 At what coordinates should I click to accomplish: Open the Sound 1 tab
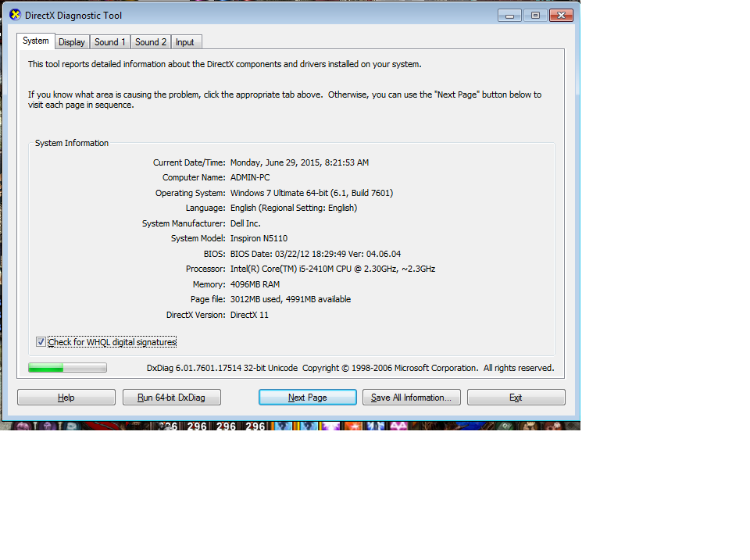tap(110, 42)
